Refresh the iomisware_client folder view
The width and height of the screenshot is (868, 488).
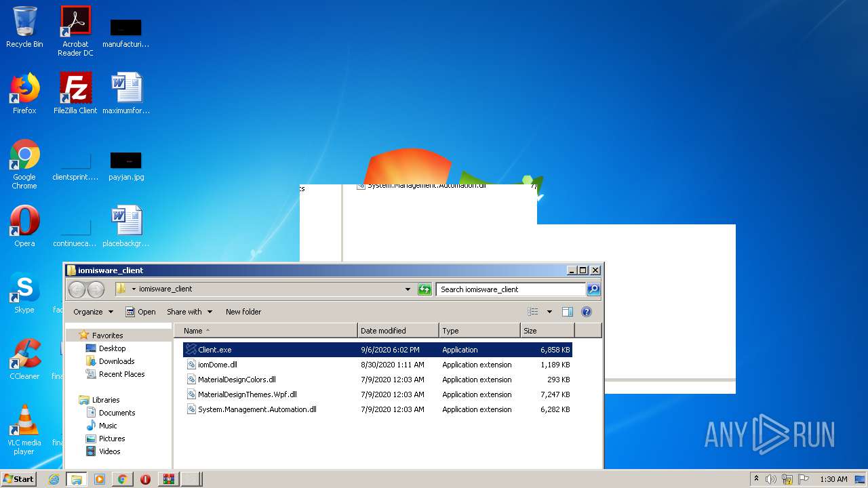(425, 289)
